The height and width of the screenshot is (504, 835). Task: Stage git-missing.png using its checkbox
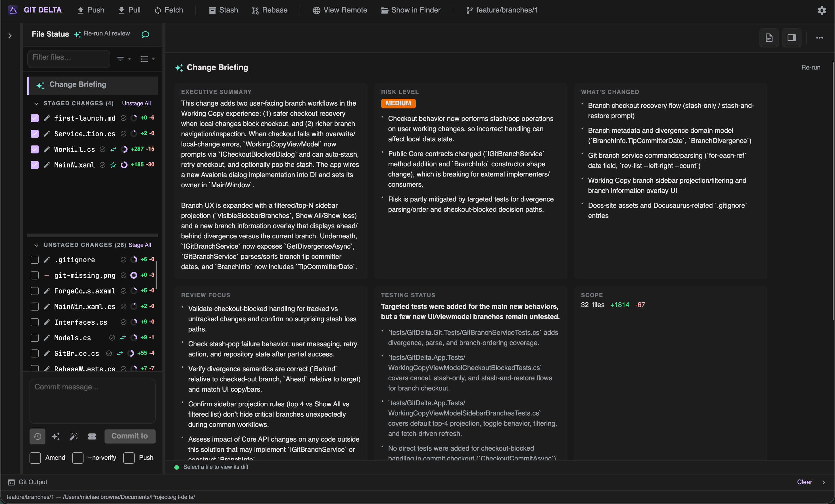coord(35,275)
